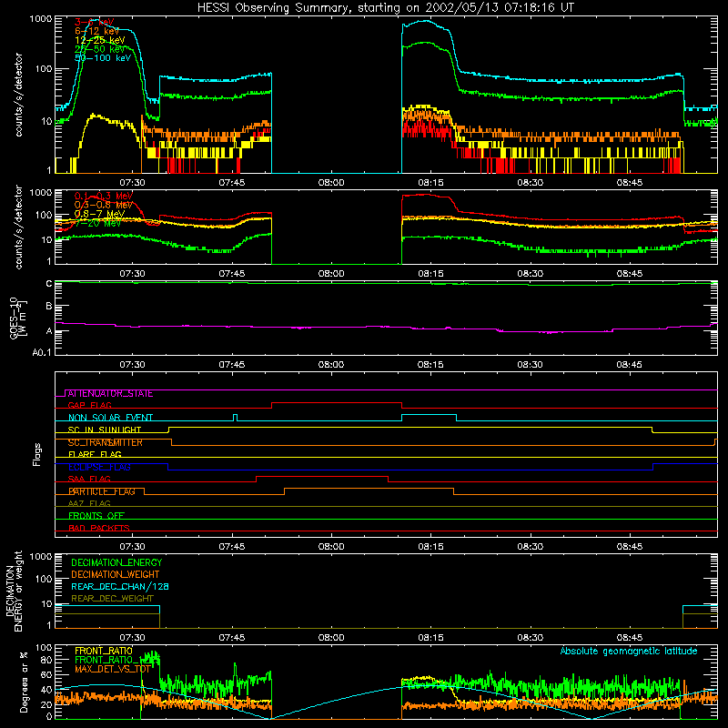Click the SAA_FLAG label
Viewport: 728px width, 728px height.
tap(89, 480)
